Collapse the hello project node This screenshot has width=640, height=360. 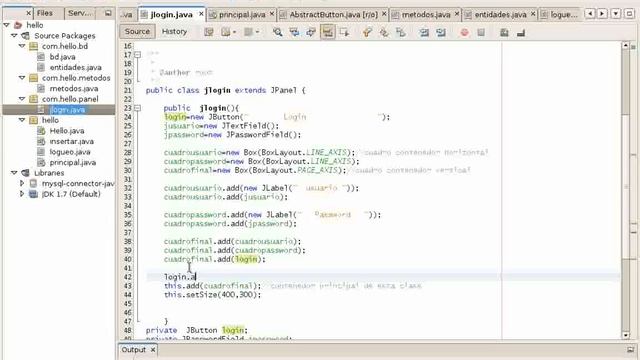pyautogui.click(x=7, y=25)
